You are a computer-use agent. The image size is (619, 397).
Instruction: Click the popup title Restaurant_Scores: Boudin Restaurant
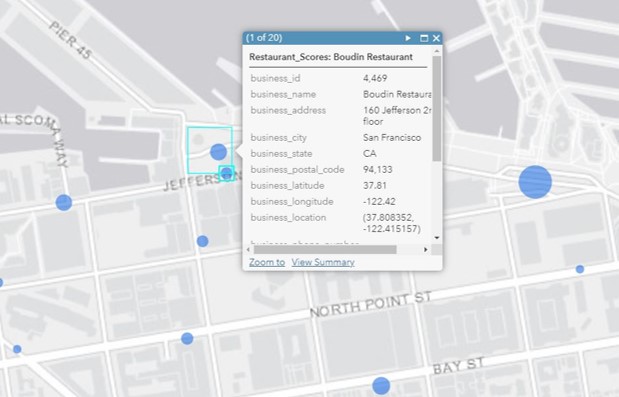[x=331, y=57]
